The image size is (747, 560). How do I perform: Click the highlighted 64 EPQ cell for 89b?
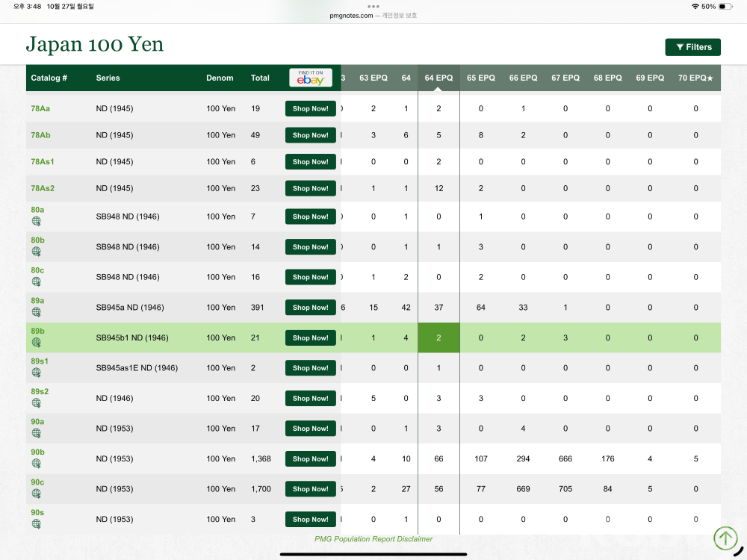(x=438, y=337)
